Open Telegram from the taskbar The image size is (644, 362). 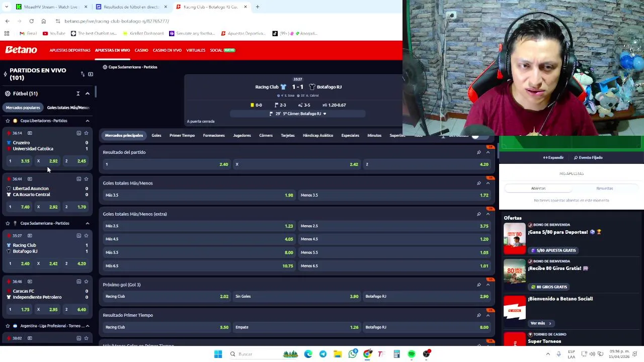[x=323, y=354]
